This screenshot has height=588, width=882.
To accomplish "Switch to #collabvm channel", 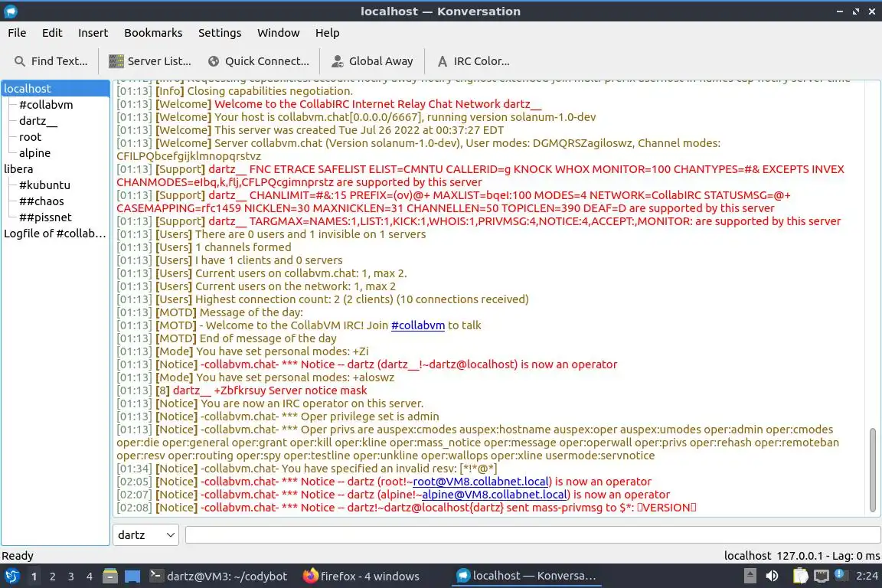I will tap(46, 105).
